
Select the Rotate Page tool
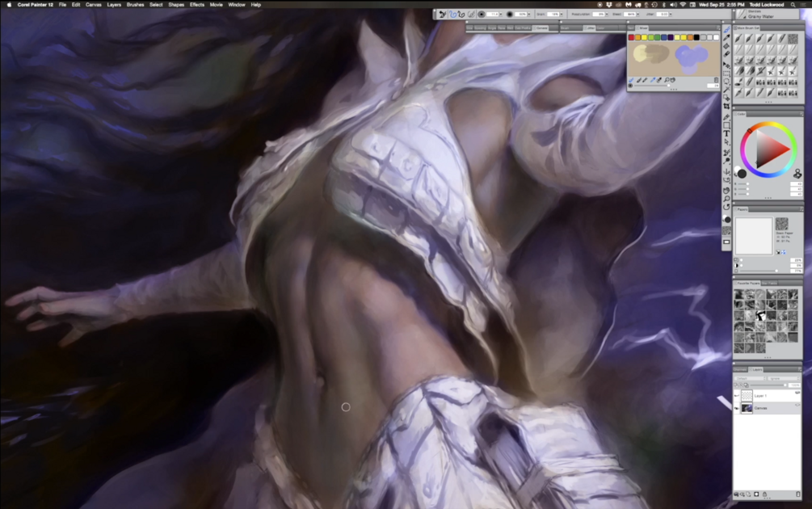pos(726,208)
